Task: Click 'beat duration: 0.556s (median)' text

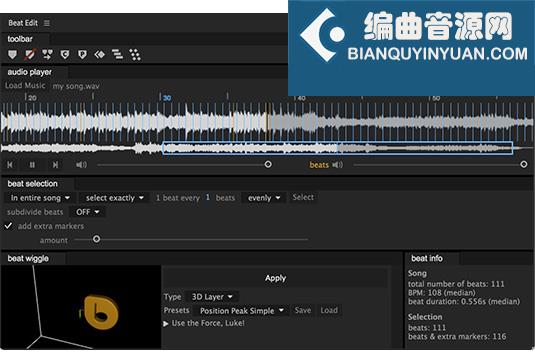Action: [464, 302]
